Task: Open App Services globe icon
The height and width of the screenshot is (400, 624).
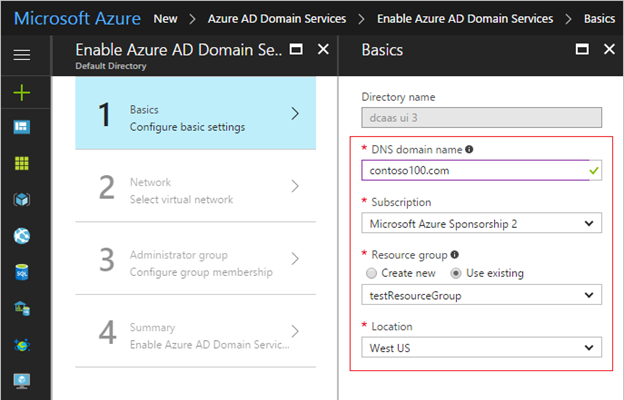Action: (x=22, y=236)
